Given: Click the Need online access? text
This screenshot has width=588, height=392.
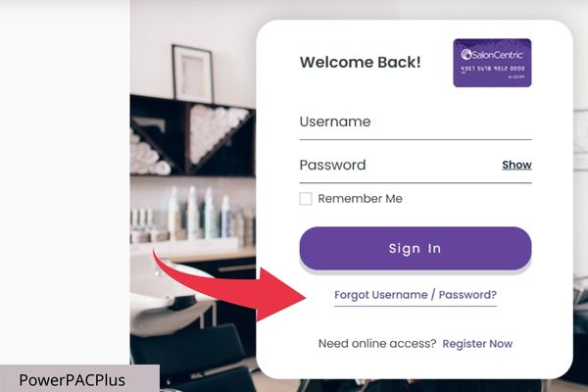Looking at the screenshot, I should pos(377,344).
